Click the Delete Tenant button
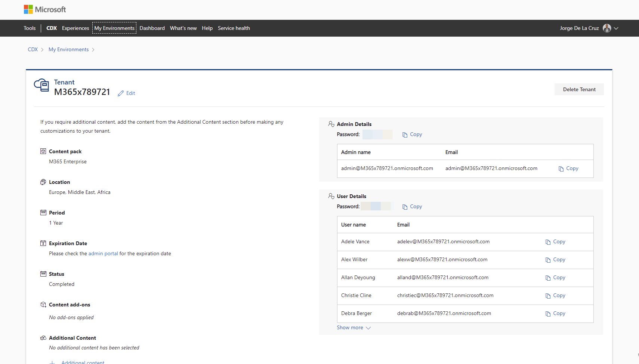Image resolution: width=639 pixels, height=364 pixels. pos(579,89)
